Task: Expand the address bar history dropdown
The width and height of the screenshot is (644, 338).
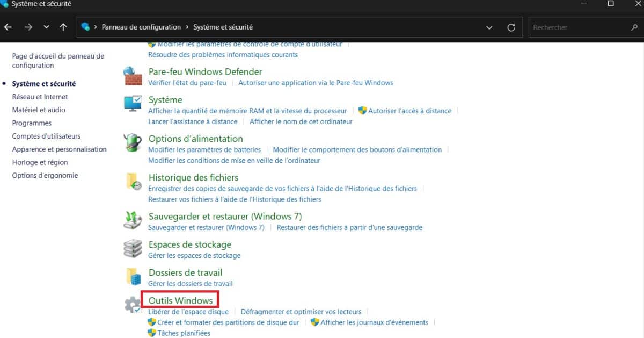Action: (x=489, y=27)
